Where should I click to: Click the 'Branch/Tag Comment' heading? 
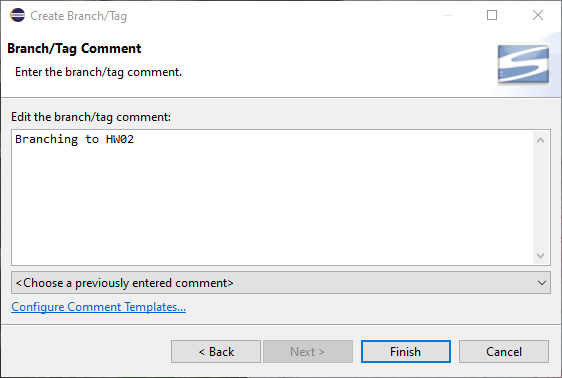[74, 48]
